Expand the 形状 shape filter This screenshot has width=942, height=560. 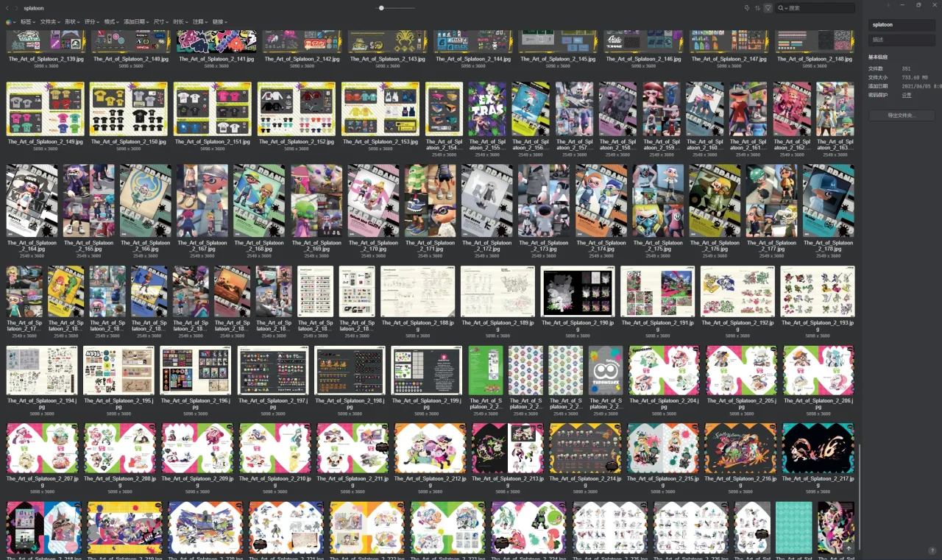click(x=72, y=22)
